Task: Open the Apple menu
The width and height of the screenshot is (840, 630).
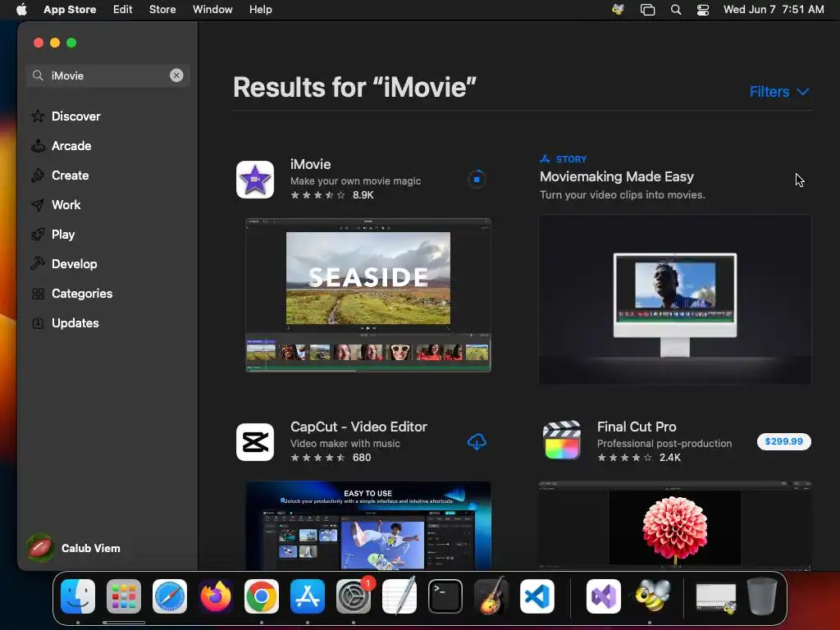Action: click(x=21, y=10)
